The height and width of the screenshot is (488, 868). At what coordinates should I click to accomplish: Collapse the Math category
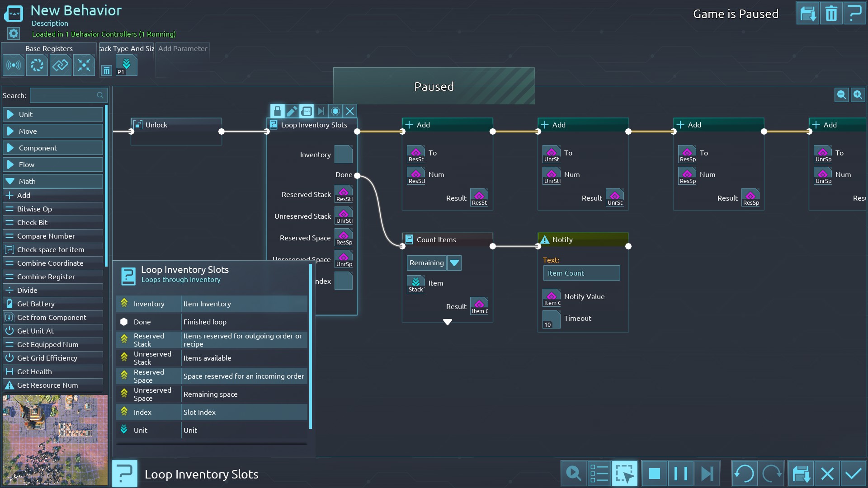click(x=53, y=182)
